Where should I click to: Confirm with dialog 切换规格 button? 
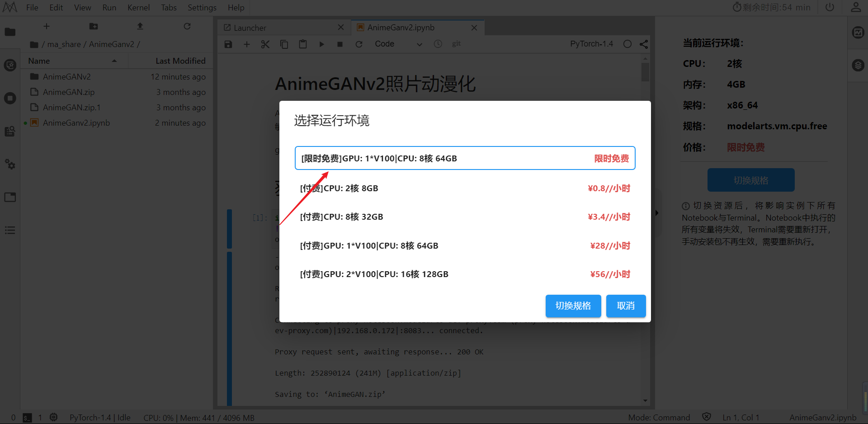pyautogui.click(x=573, y=306)
